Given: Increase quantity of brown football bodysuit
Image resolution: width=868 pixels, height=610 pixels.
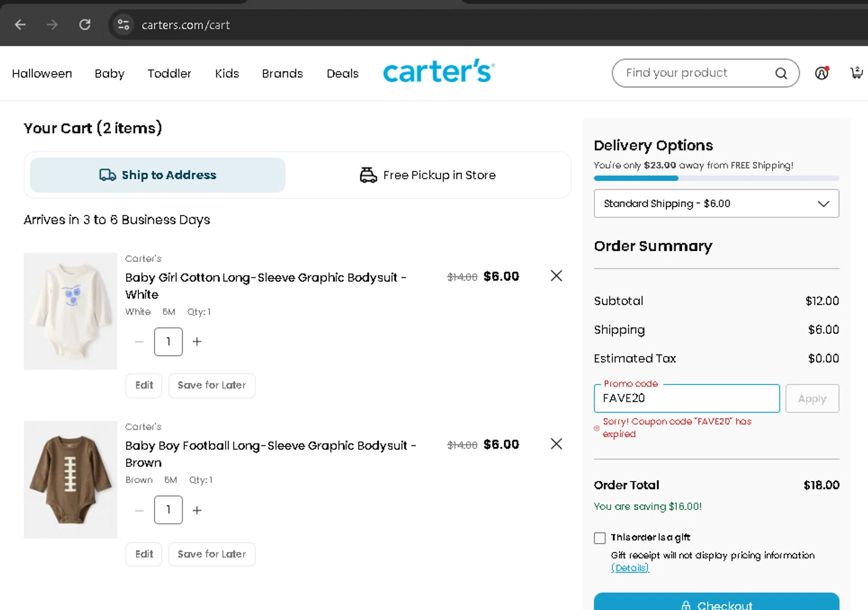Looking at the screenshot, I should click(x=197, y=511).
